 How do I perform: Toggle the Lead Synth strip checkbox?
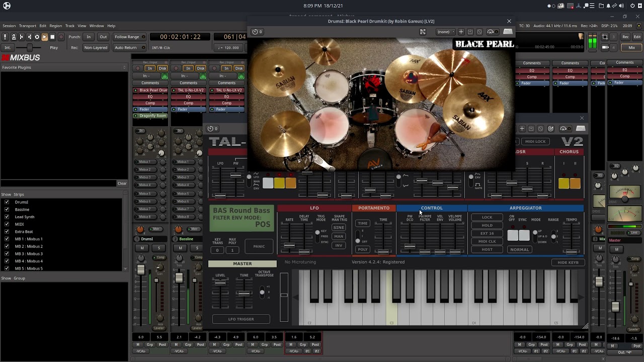click(7, 217)
